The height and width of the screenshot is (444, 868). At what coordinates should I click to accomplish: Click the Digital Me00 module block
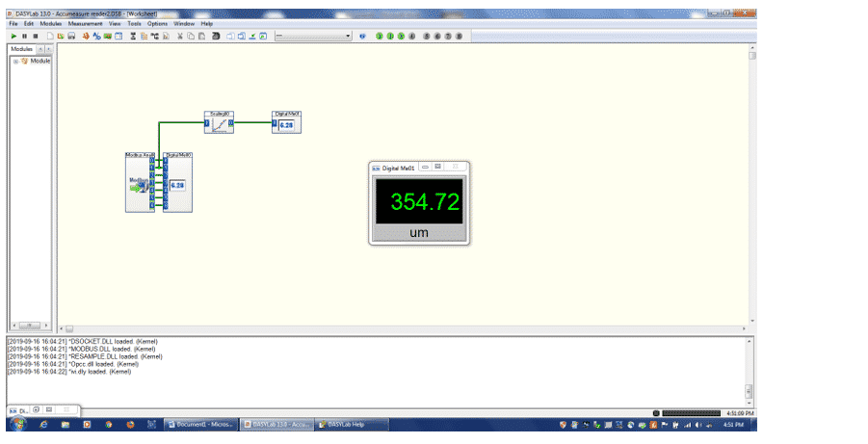click(178, 183)
